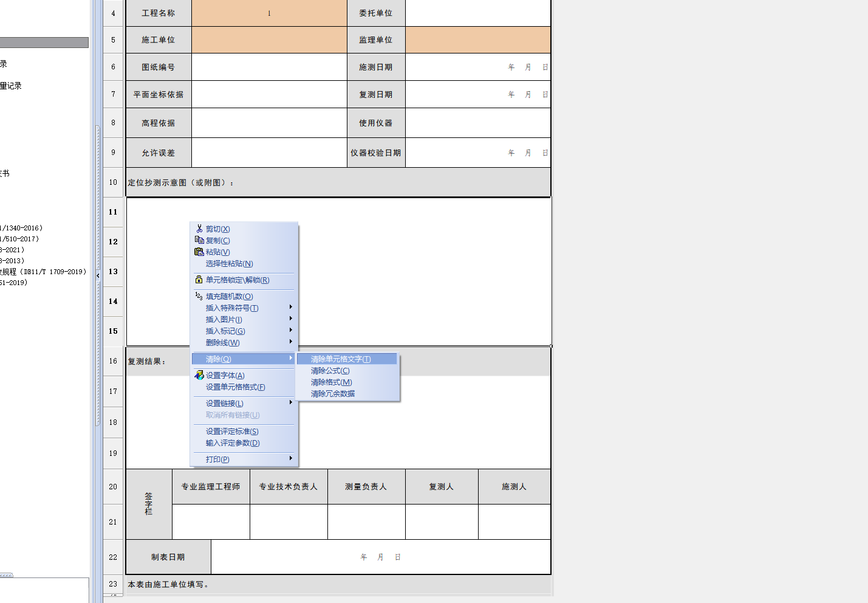Click the scissors Cut (剪切) icon
The height and width of the screenshot is (603, 868).
point(199,229)
